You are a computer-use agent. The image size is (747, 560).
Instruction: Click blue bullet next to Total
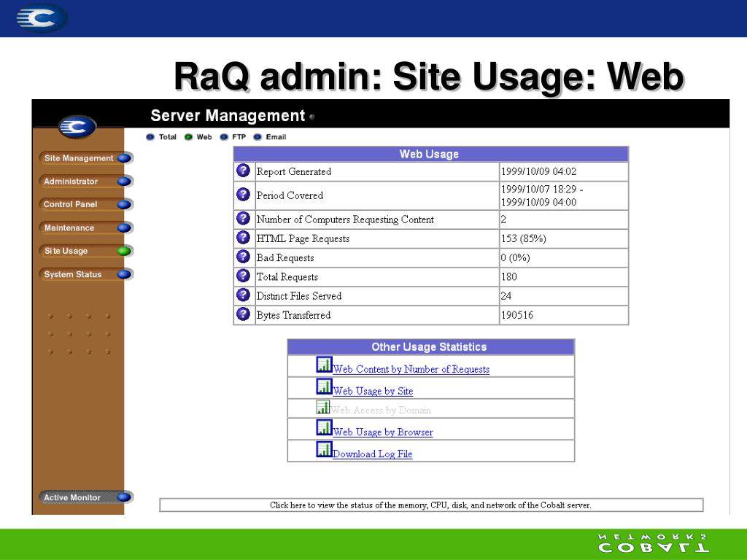tap(150, 137)
